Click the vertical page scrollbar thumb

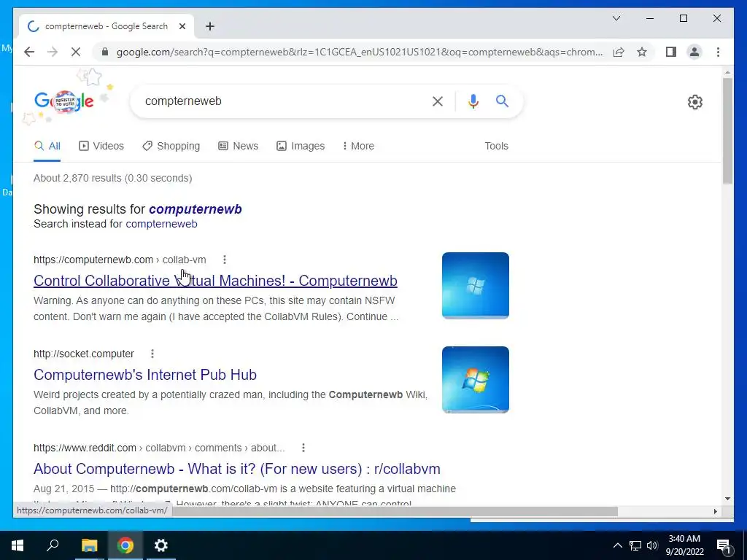(x=727, y=131)
